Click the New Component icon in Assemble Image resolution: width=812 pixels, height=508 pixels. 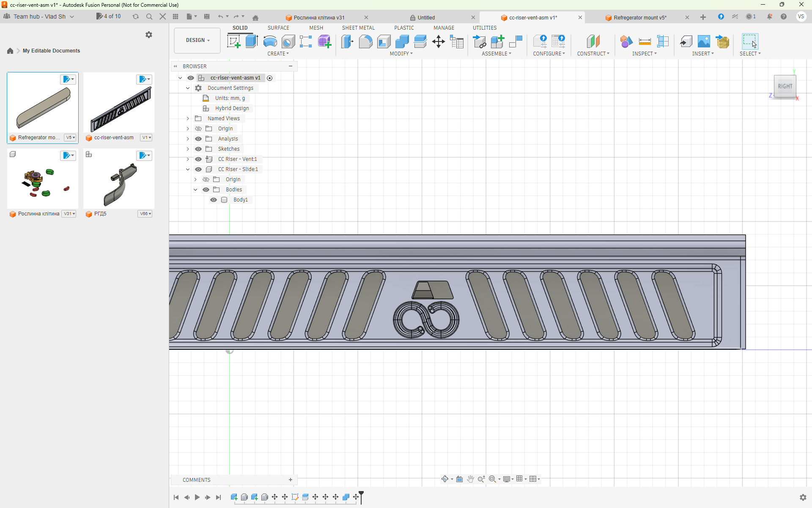click(498, 41)
